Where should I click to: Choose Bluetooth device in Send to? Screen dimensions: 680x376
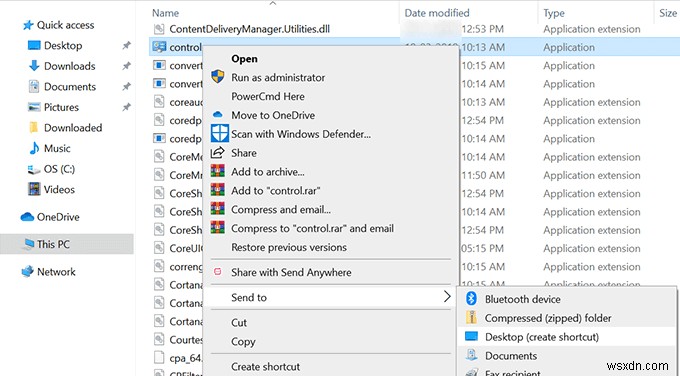(x=523, y=299)
